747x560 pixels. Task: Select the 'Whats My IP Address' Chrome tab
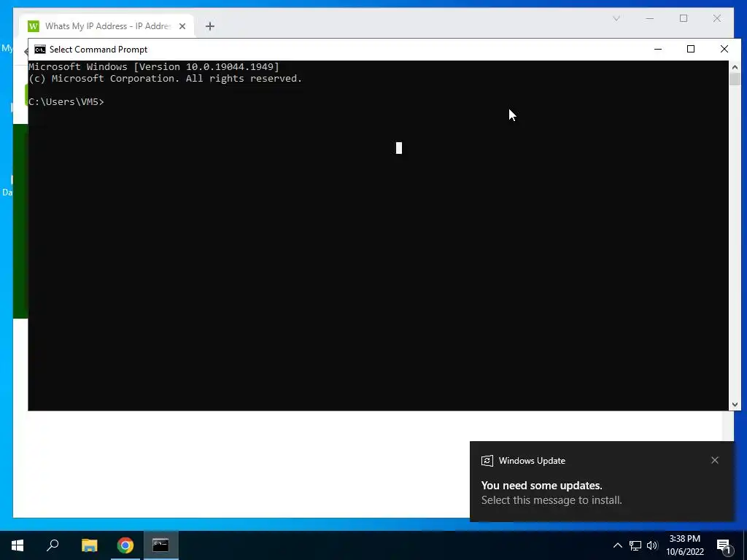coord(107,26)
